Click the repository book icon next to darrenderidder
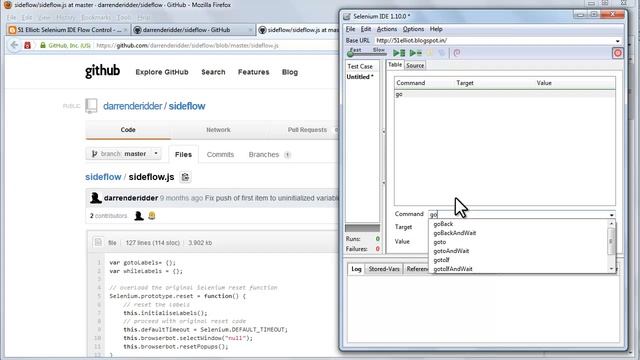The image size is (640, 360). 91,106
